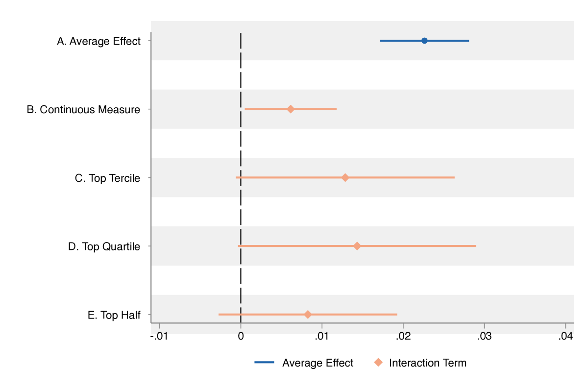Click the x-axis tick label '-.01'
The height and width of the screenshot is (392, 588).
pyautogui.click(x=158, y=337)
